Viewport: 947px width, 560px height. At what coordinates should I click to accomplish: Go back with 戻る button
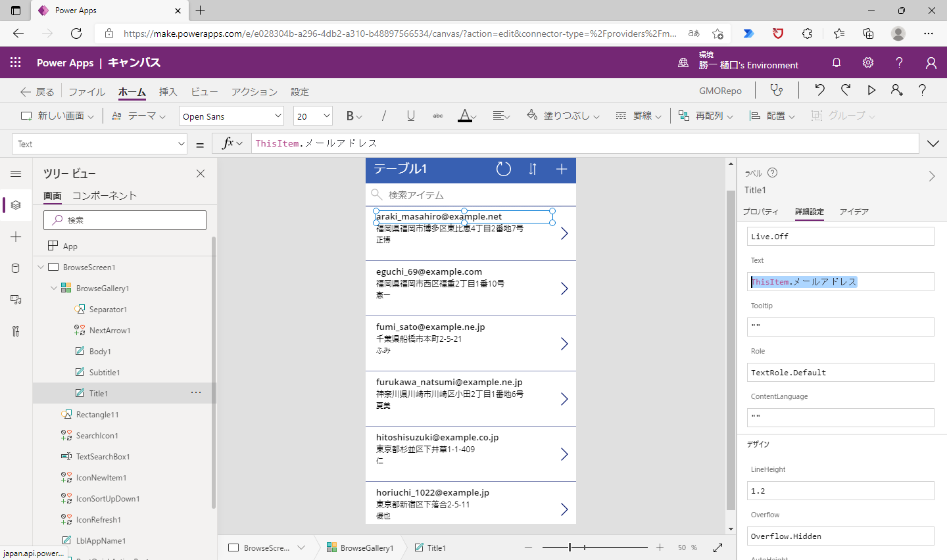(37, 91)
